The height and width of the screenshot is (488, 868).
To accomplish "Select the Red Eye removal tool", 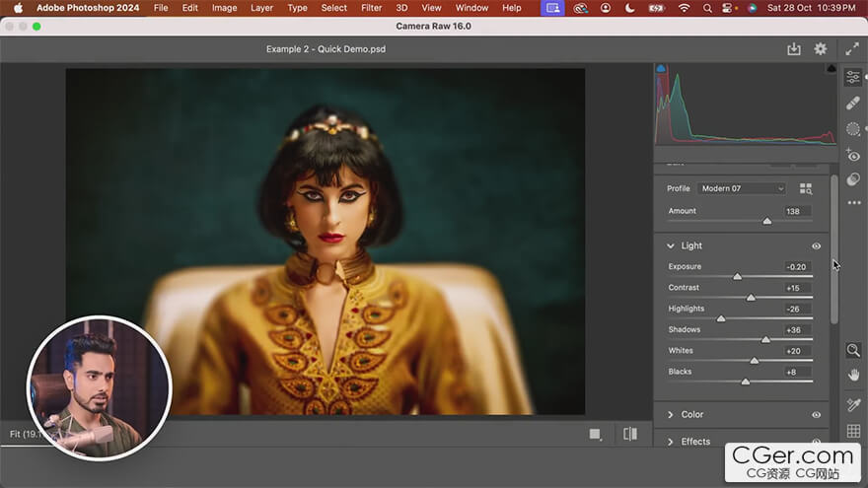I will click(853, 155).
